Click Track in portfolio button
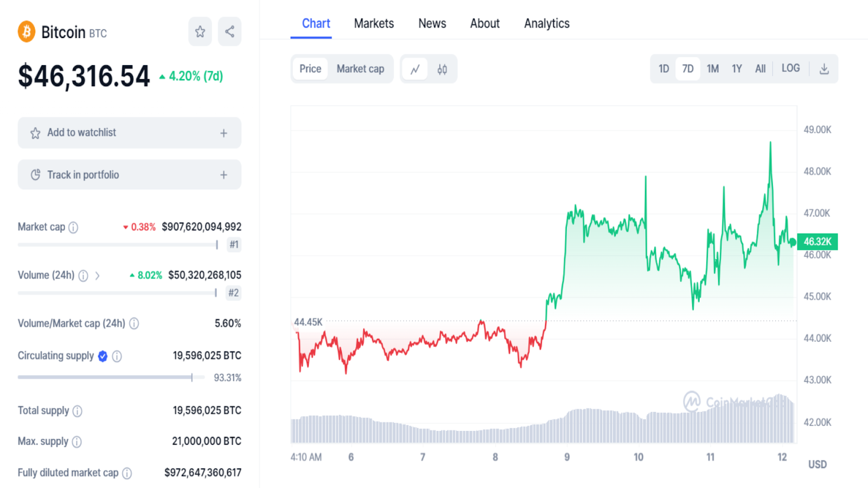The width and height of the screenshot is (868, 488). tap(129, 175)
